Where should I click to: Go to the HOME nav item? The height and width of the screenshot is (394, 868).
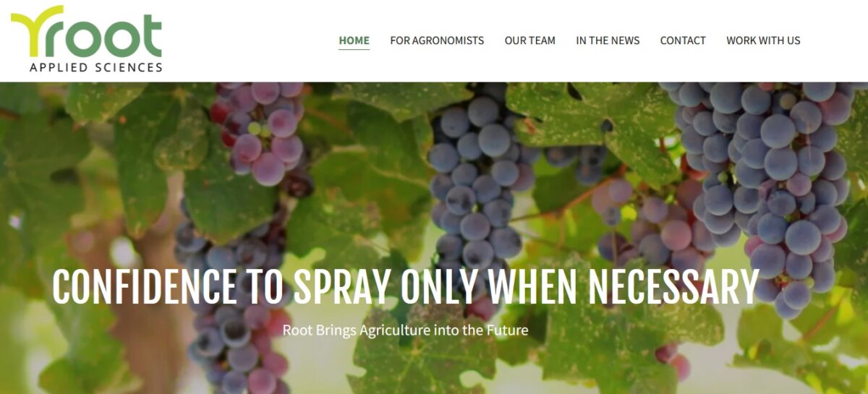click(354, 40)
